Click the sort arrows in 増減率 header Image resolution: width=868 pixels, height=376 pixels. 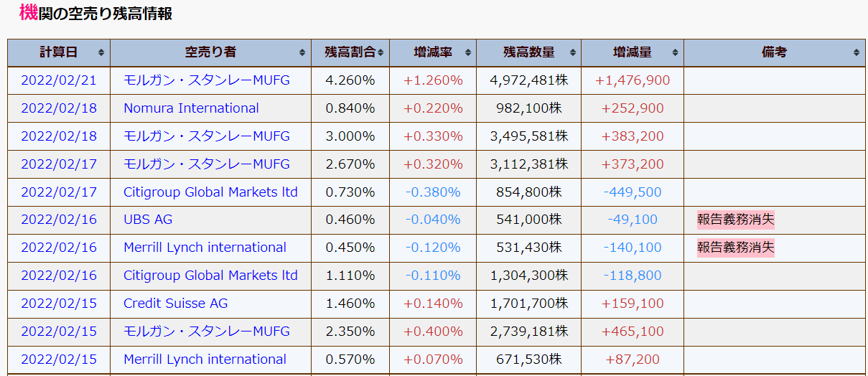(467, 52)
